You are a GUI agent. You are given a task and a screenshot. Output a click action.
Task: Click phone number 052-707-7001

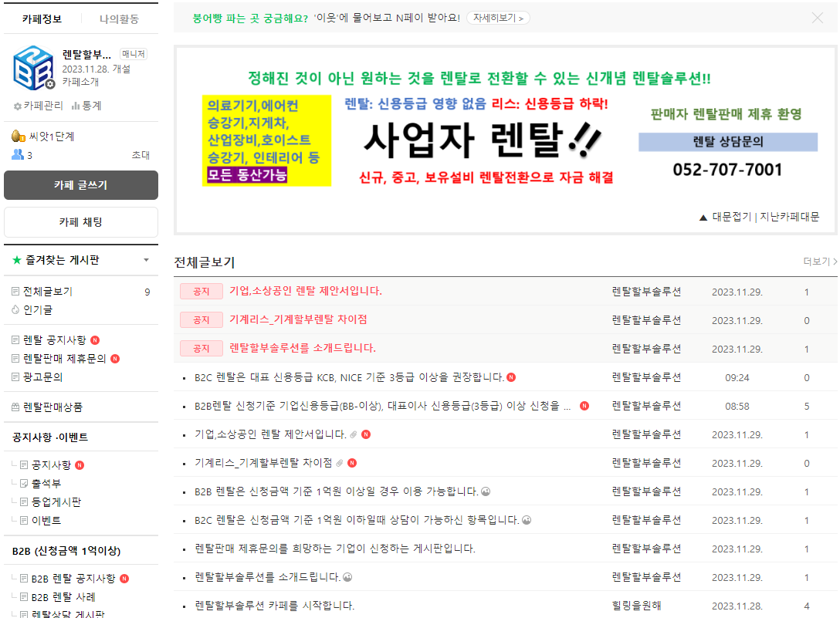(x=727, y=170)
